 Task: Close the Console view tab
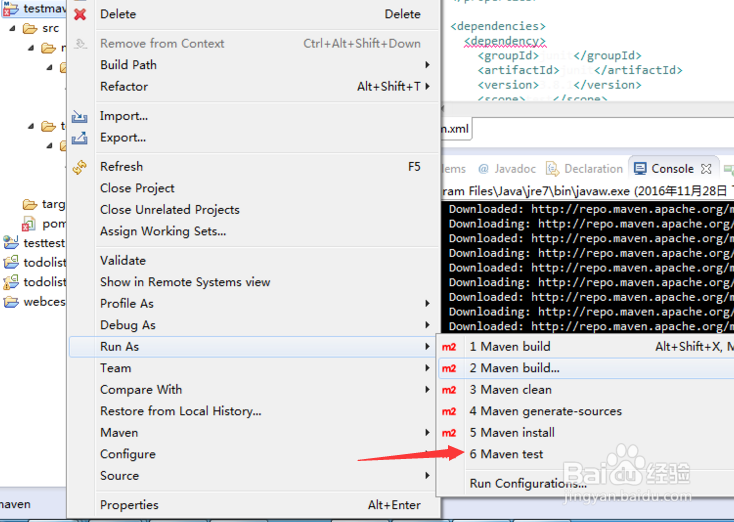point(706,169)
